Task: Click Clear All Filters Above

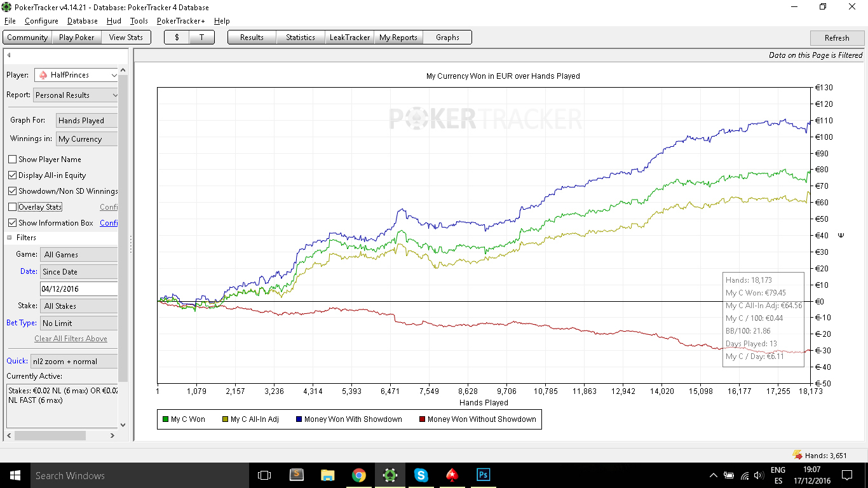Action: click(71, 339)
